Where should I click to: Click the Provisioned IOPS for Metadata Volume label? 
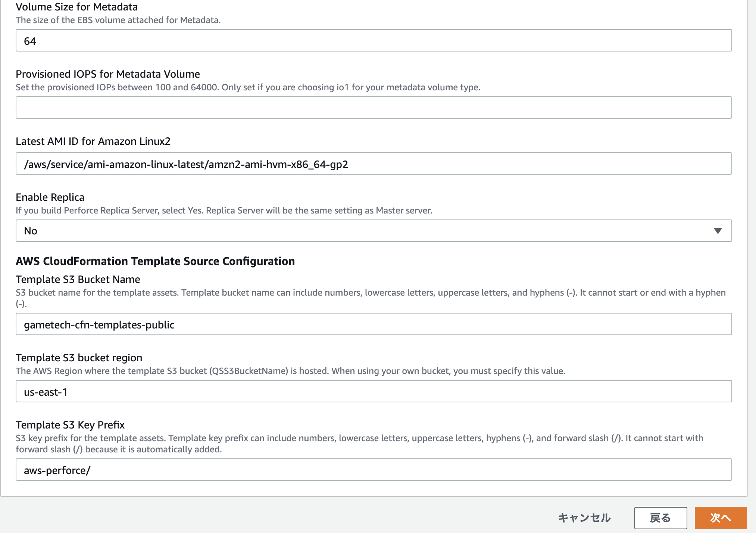coord(107,74)
